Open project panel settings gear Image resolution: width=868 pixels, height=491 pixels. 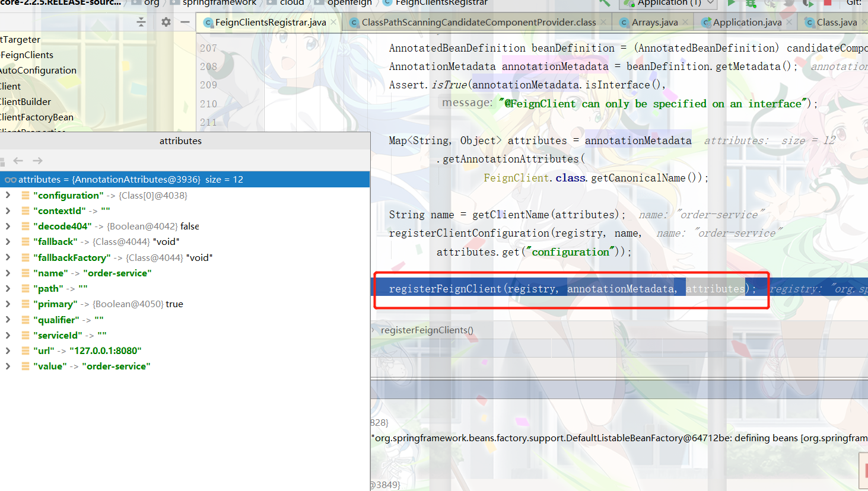click(x=166, y=22)
